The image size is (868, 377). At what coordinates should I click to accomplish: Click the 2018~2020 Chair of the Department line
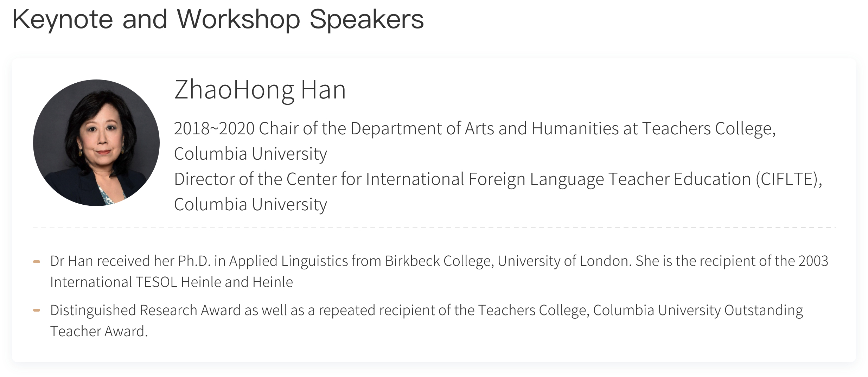475,129
